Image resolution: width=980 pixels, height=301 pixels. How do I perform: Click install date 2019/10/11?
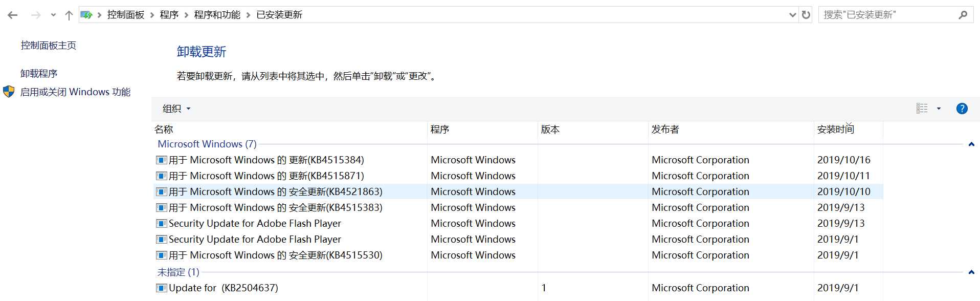point(843,176)
